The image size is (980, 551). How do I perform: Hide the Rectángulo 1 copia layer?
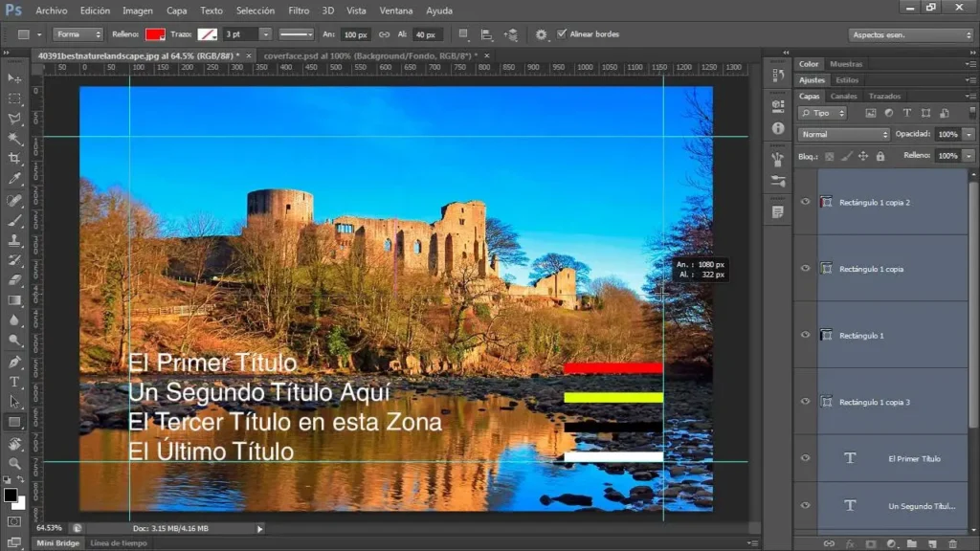[x=805, y=269]
